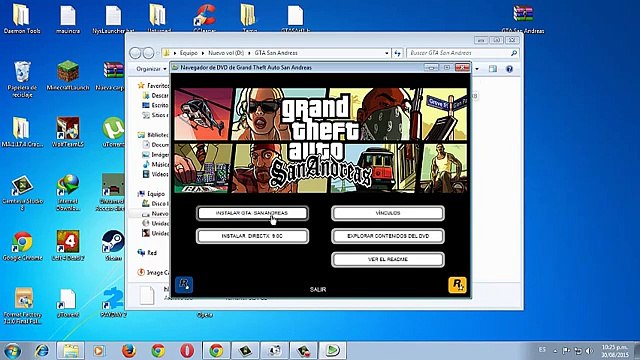Open Daemon Tools desktop folder
This screenshot has width=640, height=360.
[22, 19]
